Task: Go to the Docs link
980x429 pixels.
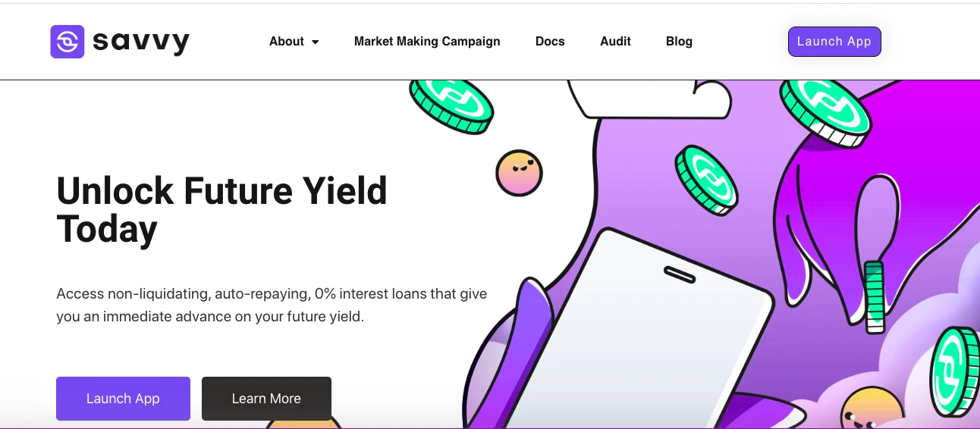Action: point(550,42)
